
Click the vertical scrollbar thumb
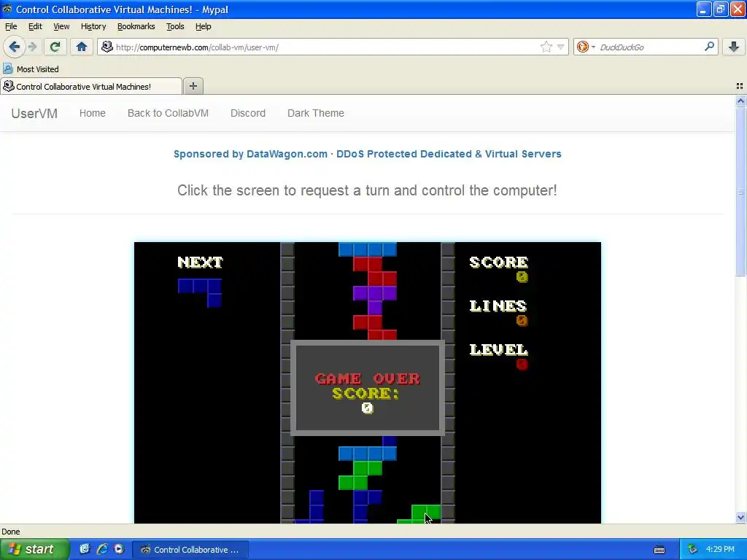(x=740, y=192)
